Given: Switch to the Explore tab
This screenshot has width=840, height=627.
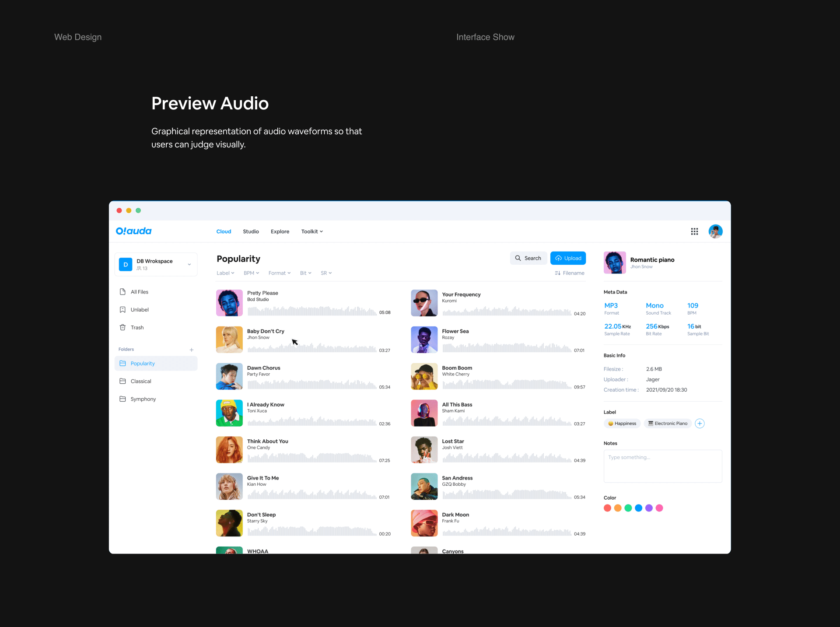Looking at the screenshot, I should (x=280, y=231).
